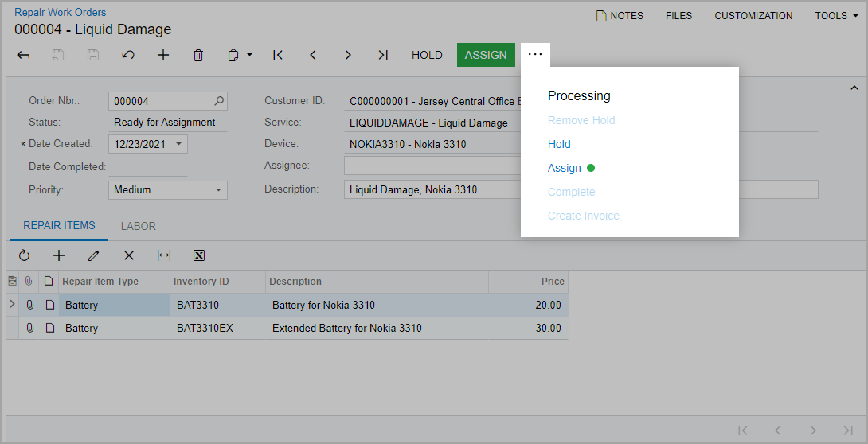Click the green ASSIGN button
Viewport: 868px width, 444px height.
coord(486,55)
